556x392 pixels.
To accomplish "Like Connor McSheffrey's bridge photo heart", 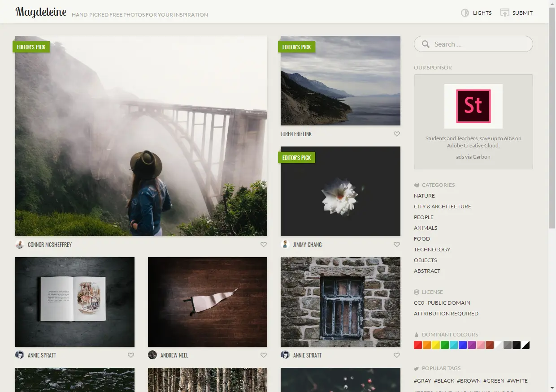I will [x=264, y=245].
